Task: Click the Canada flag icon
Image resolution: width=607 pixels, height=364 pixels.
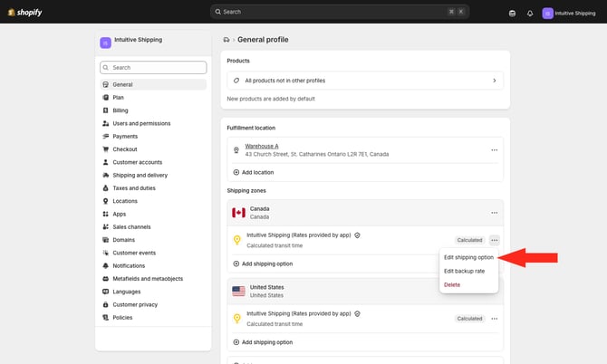Action: coord(238,213)
